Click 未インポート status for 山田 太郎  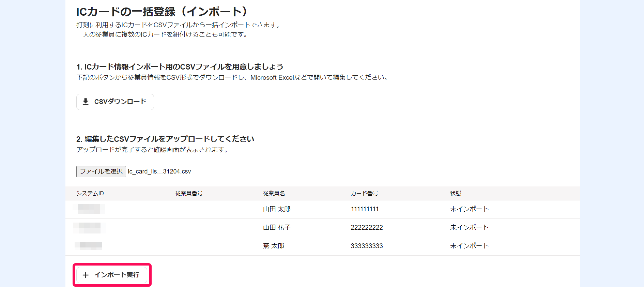(x=469, y=209)
